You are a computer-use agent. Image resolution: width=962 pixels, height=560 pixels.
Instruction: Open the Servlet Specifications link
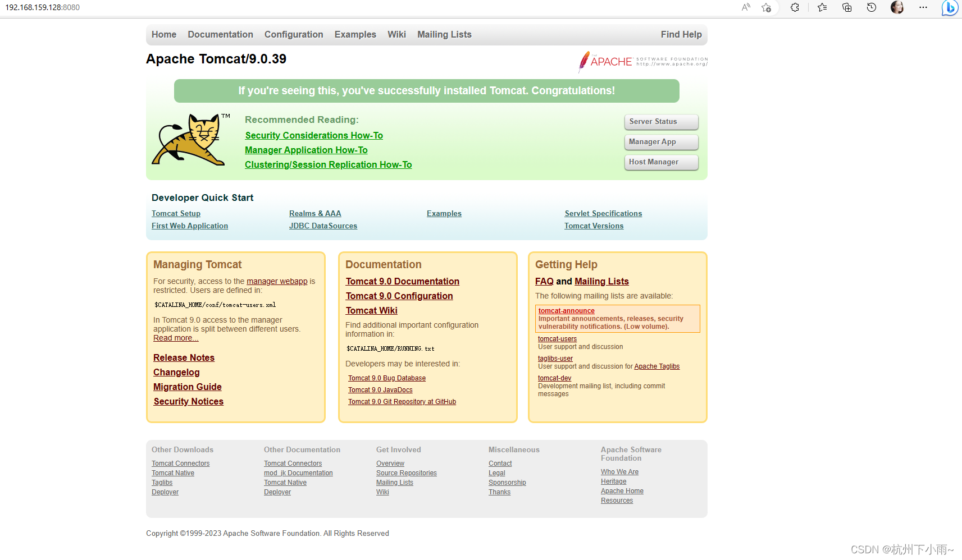coord(603,213)
